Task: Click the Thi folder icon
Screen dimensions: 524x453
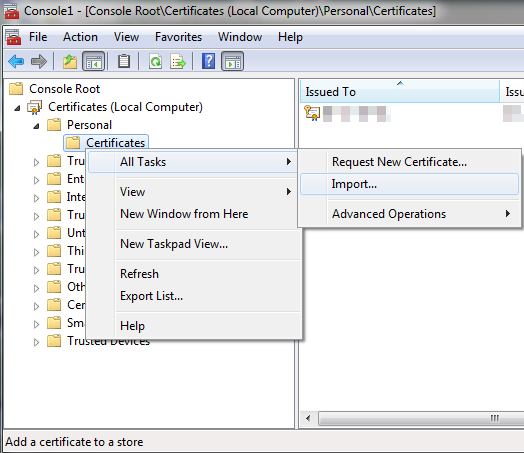Action: click(54, 251)
